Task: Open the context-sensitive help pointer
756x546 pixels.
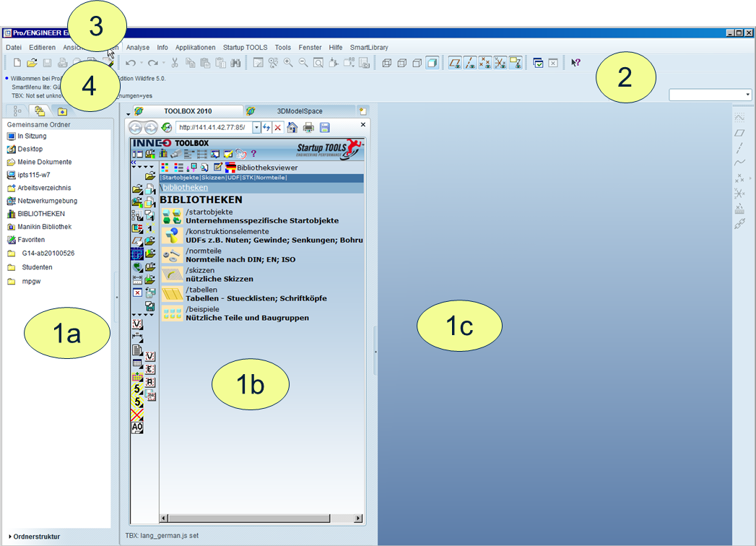Action: (x=575, y=63)
